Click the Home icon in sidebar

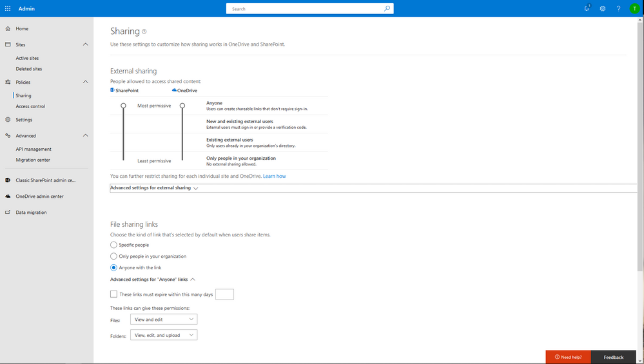point(8,29)
